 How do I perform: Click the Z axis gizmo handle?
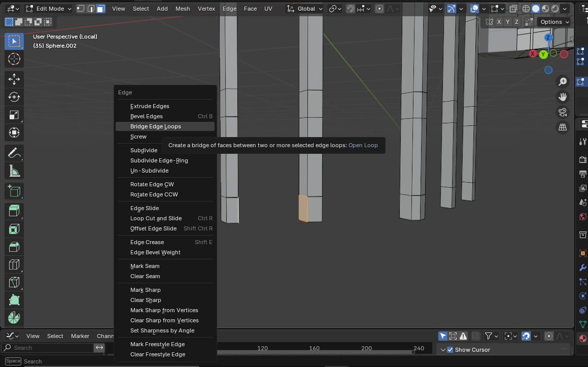click(548, 38)
